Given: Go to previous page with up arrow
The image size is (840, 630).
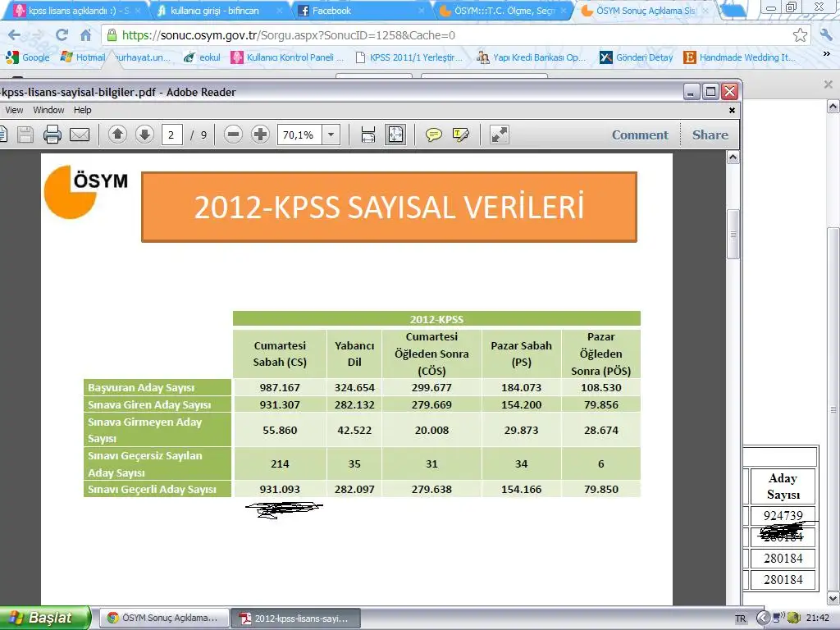Looking at the screenshot, I should click(117, 135).
